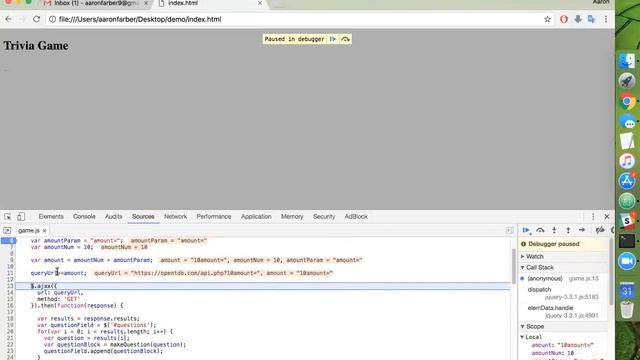Step over from the Paused in debugger overlay

pyautogui.click(x=345, y=39)
